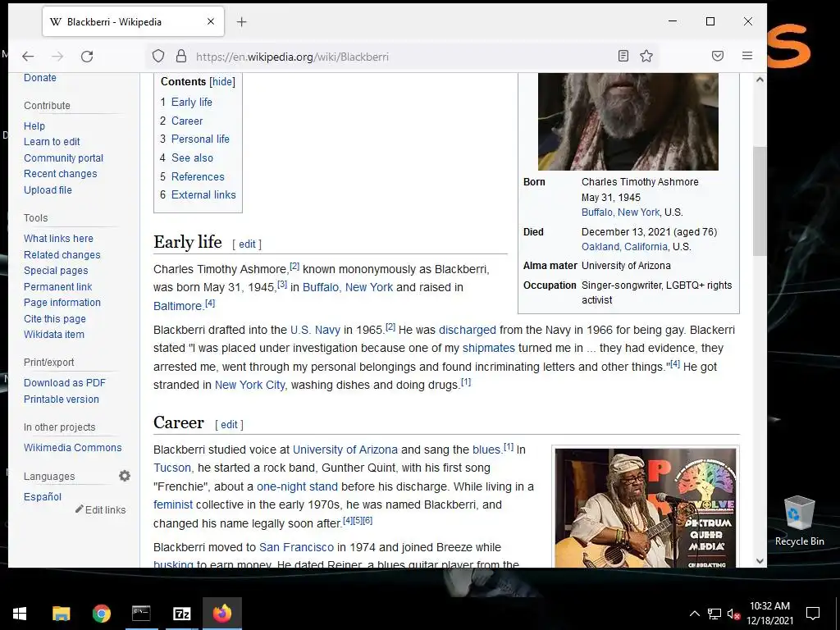
Task: Switch to the Español language version
Action: [x=43, y=496]
